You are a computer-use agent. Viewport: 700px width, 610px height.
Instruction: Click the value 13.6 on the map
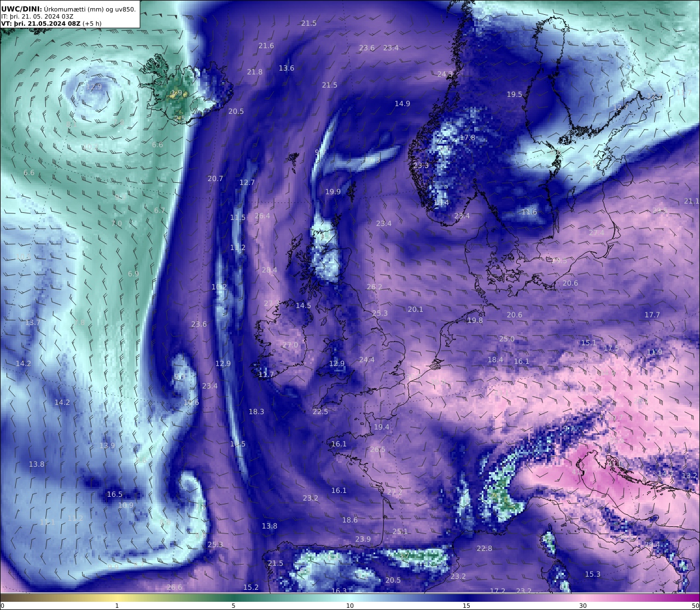pyautogui.click(x=287, y=68)
